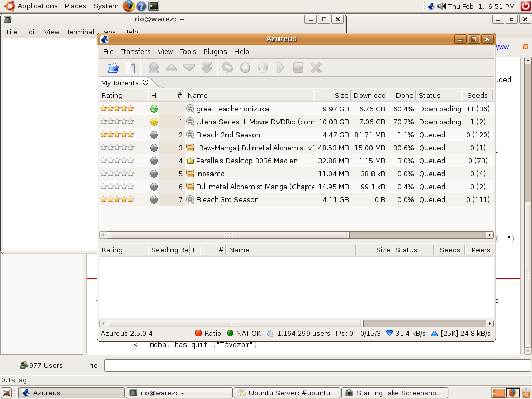This screenshot has width=532, height=399.
Task: Click the blue upload speed arrow icon
Action: click(434, 334)
